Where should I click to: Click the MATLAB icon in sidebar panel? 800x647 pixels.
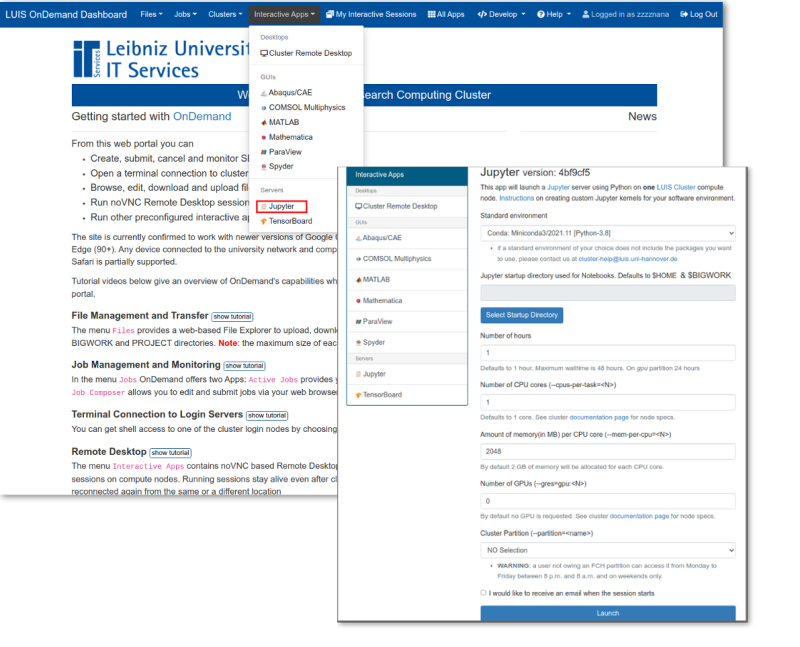[359, 280]
